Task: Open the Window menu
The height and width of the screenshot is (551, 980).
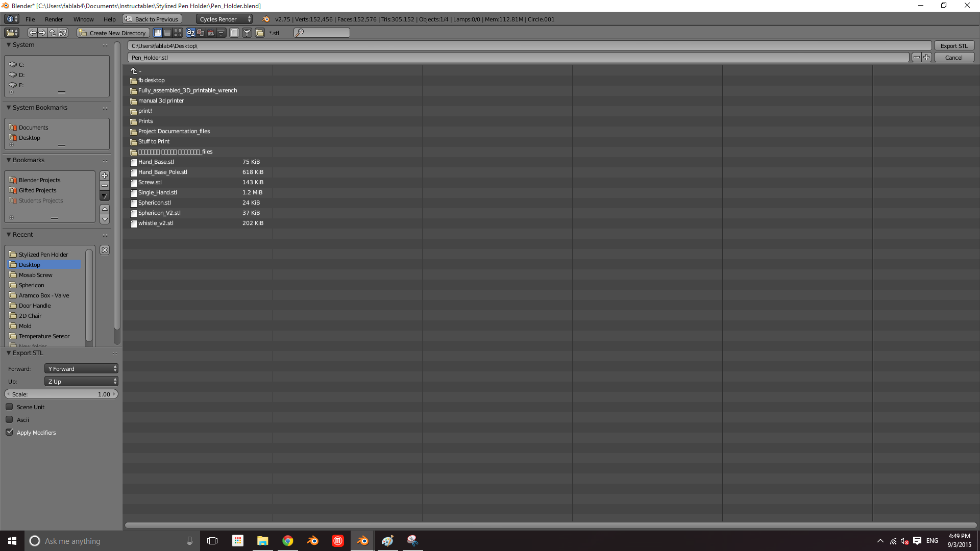Action: coord(83,19)
